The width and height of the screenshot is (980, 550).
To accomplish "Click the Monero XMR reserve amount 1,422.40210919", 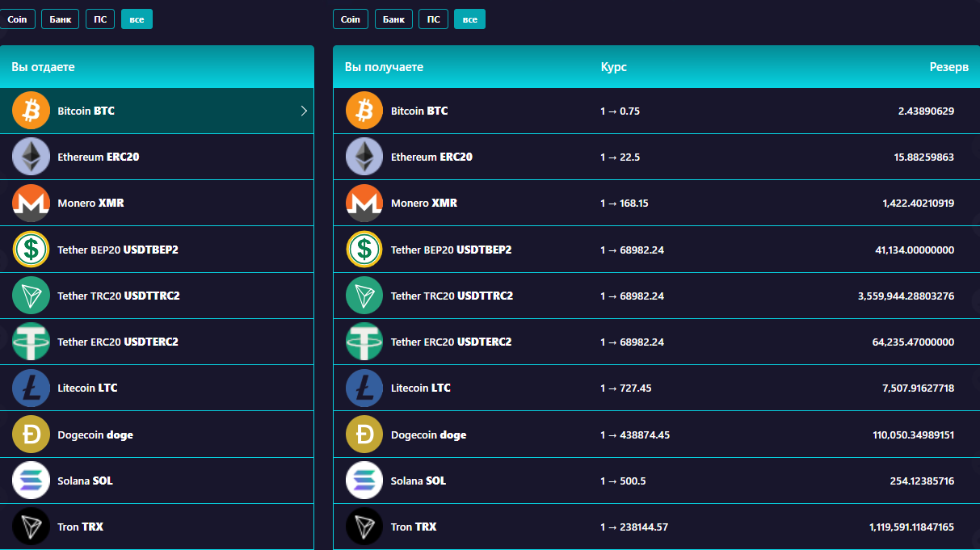I will (918, 203).
